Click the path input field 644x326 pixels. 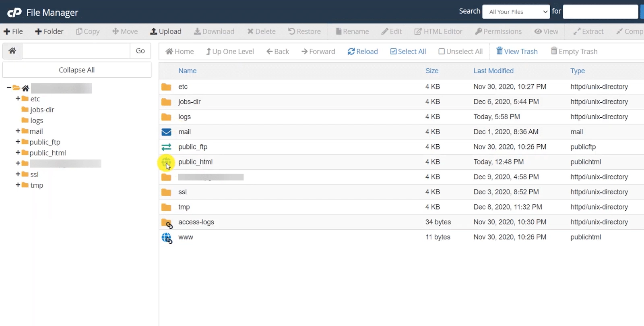coord(76,51)
